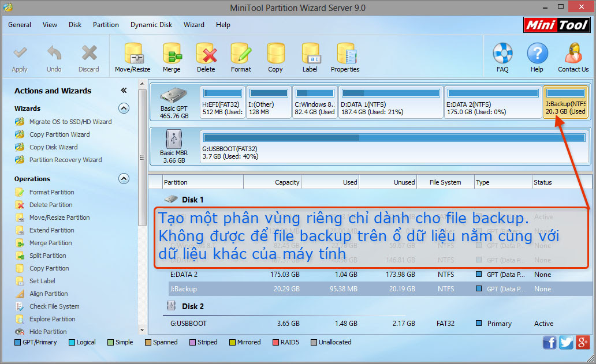This screenshot has width=596, height=364.
Task: Click the Undo arrow icon
Action: pos(54,52)
